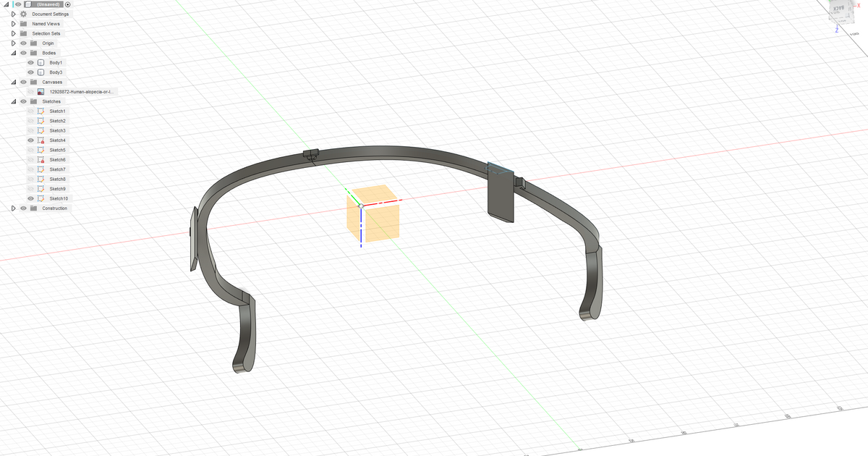Click the BACK face of the ViewCube
868x456 pixels.
(838, 9)
